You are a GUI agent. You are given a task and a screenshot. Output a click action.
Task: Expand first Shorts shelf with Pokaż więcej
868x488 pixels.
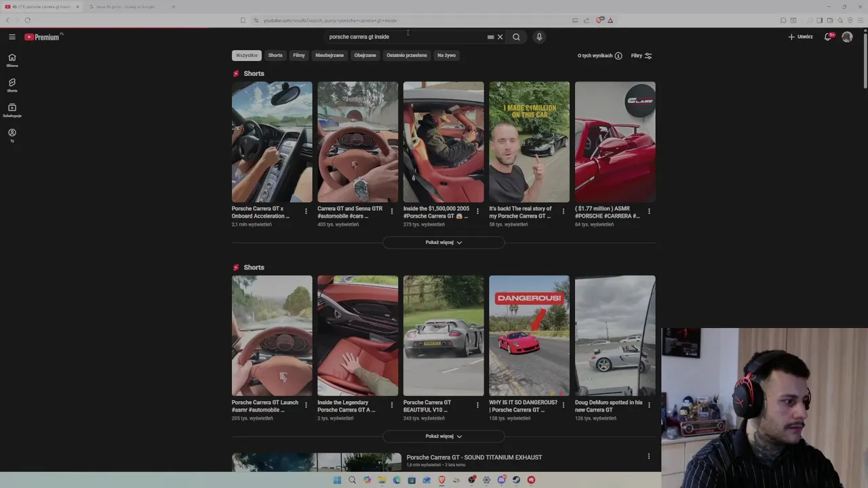coord(443,243)
